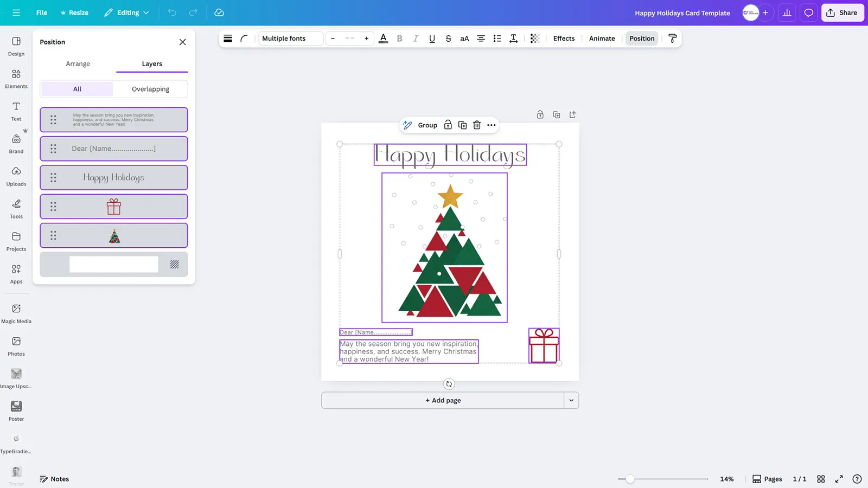The image size is (868, 488).
Task: Switch to the Arrange tab
Action: click(x=78, y=63)
